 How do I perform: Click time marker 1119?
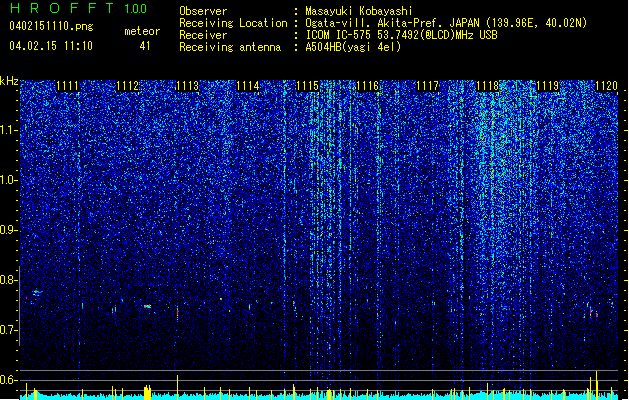coord(548,86)
